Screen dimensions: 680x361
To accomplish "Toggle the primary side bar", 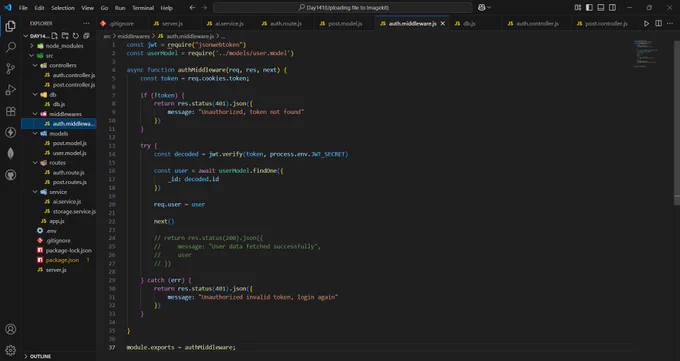I will (x=589, y=7).
